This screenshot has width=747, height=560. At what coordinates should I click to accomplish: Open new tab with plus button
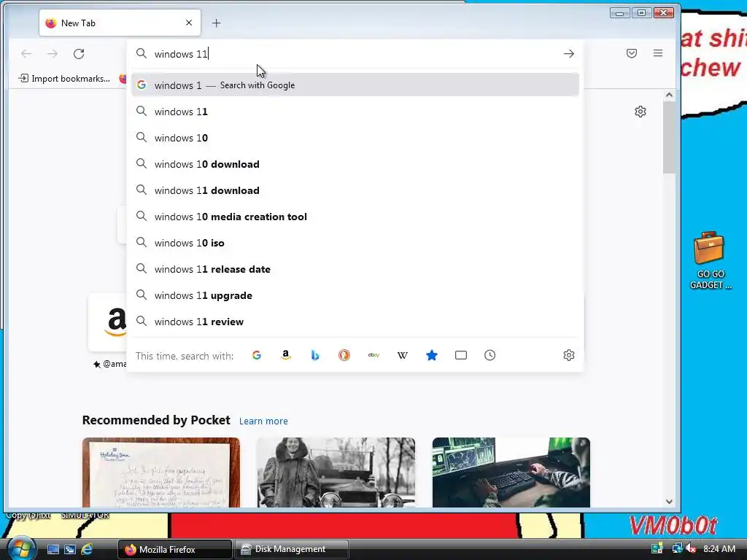216,23
